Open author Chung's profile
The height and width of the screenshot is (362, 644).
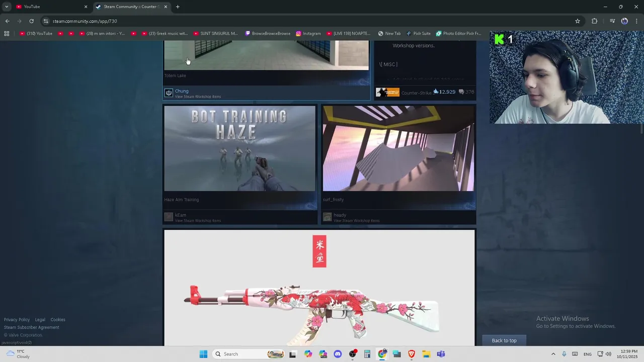point(182,91)
